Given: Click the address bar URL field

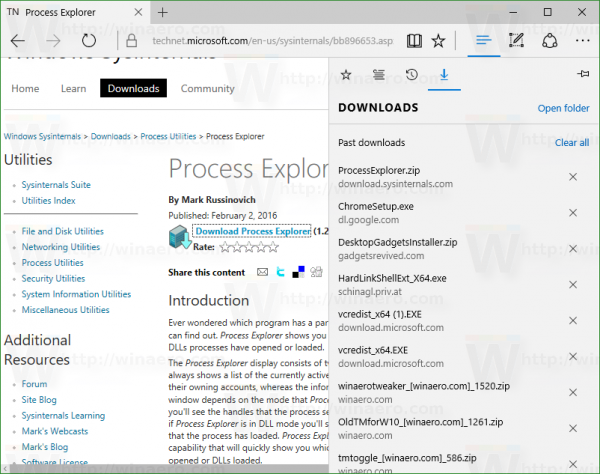Looking at the screenshot, I should tap(272, 41).
